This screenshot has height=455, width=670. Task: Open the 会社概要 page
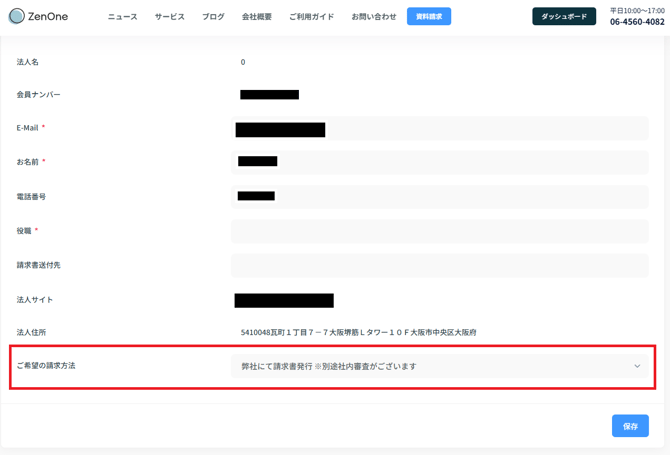click(257, 17)
